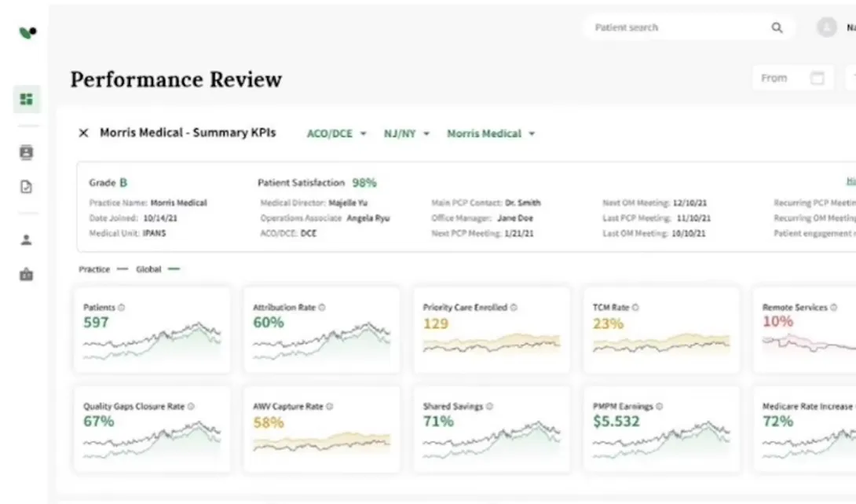Screen dimensions: 856x504
Task: Toggle the Practice legend line
Action: click(x=102, y=269)
